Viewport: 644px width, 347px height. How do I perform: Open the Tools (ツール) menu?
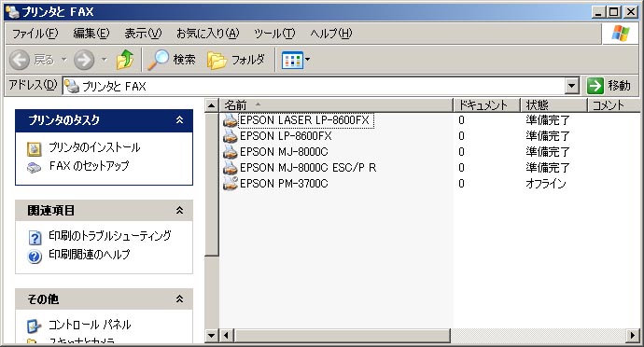tap(274, 34)
